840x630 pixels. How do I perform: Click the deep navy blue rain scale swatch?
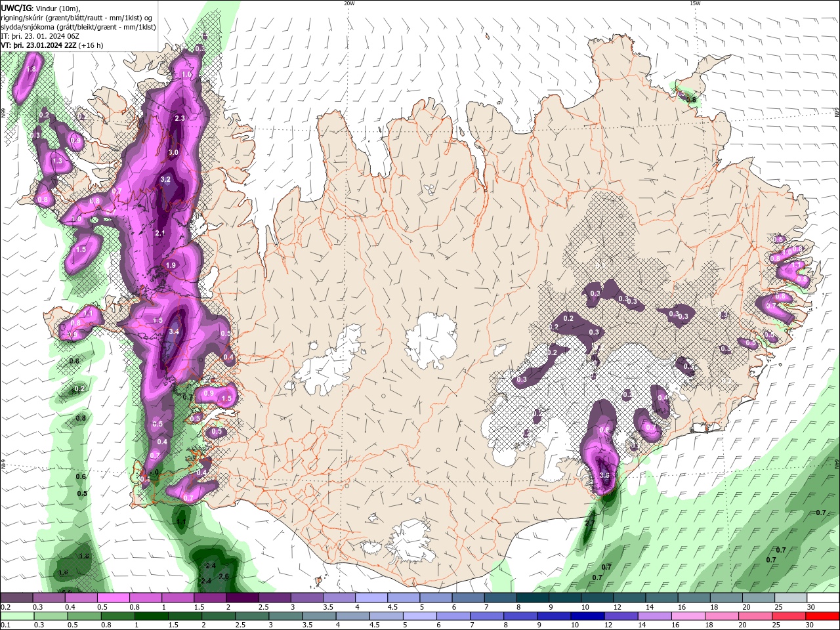tap(586, 616)
